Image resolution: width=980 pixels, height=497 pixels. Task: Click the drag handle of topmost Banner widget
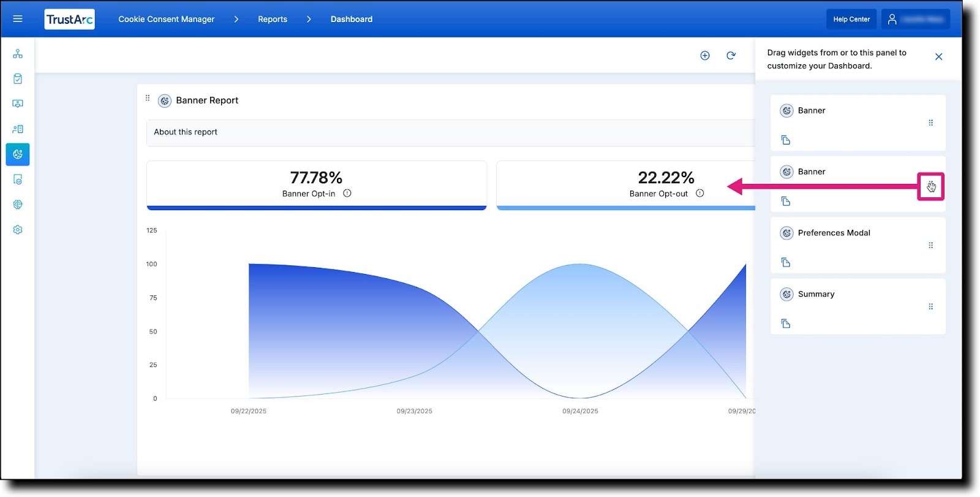click(x=931, y=123)
